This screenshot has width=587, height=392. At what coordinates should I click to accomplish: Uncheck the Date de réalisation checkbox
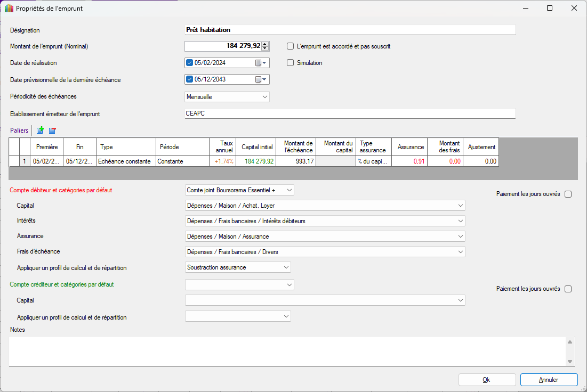click(x=189, y=63)
